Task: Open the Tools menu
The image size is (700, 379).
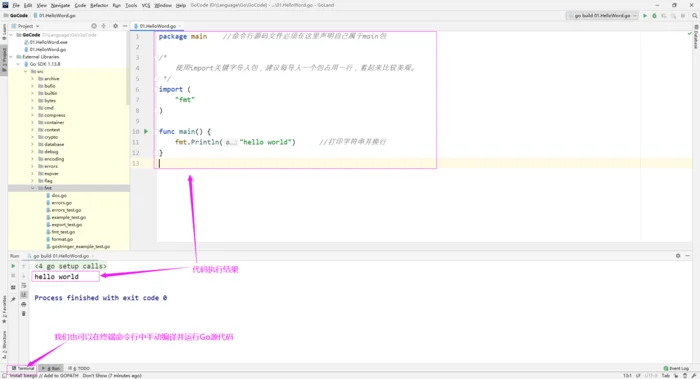Action: pos(131,5)
